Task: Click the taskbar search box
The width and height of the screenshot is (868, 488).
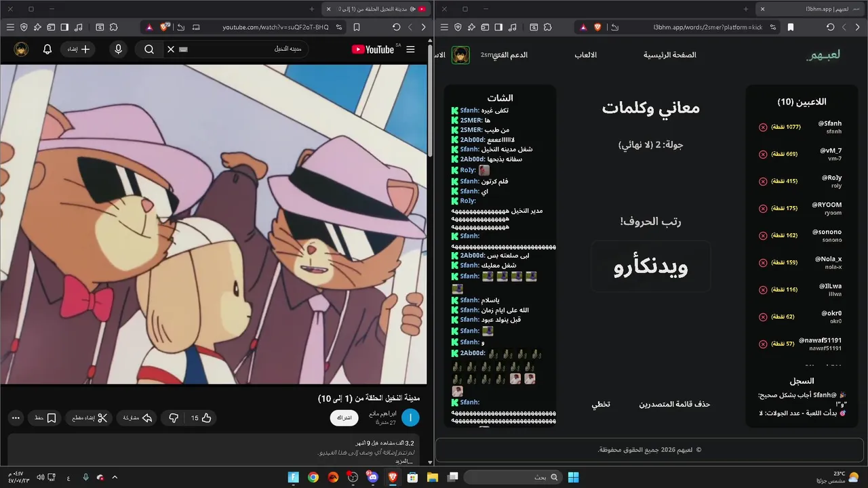Action: pyautogui.click(x=513, y=477)
